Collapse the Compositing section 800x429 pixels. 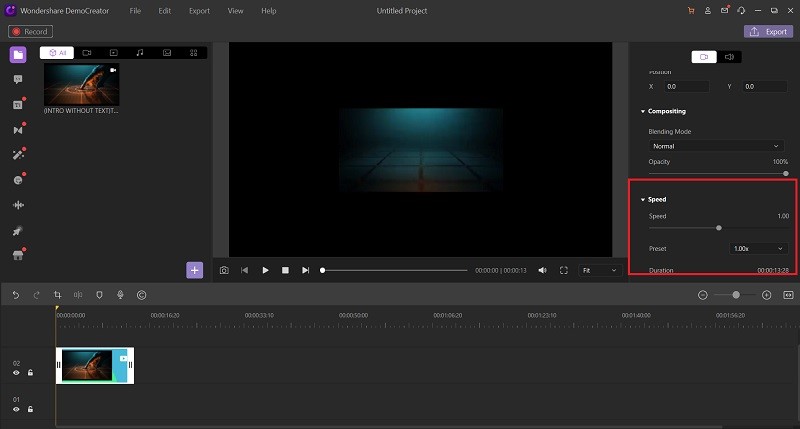[643, 111]
